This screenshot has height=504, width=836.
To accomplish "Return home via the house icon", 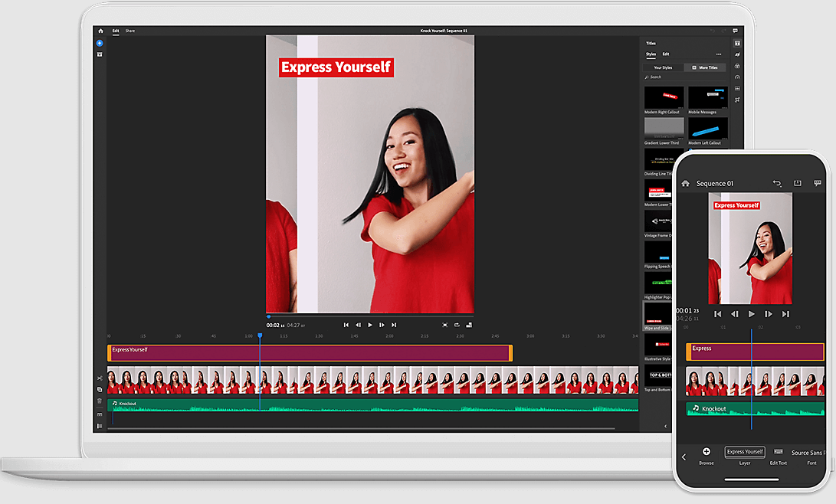I will click(x=100, y=31).
